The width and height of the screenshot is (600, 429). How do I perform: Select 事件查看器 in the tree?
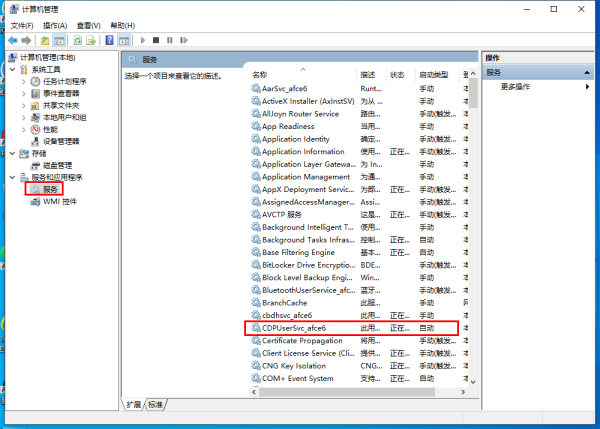pos(61,93)
